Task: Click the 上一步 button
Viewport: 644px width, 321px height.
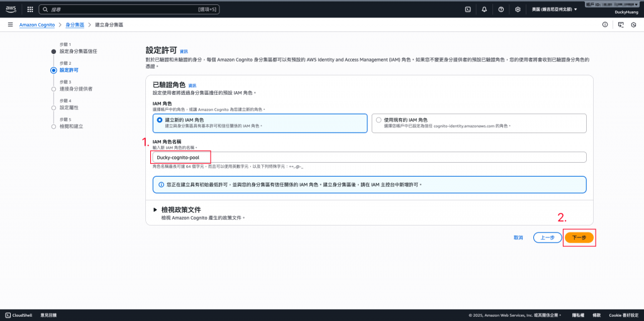Action: coord(547,237)
